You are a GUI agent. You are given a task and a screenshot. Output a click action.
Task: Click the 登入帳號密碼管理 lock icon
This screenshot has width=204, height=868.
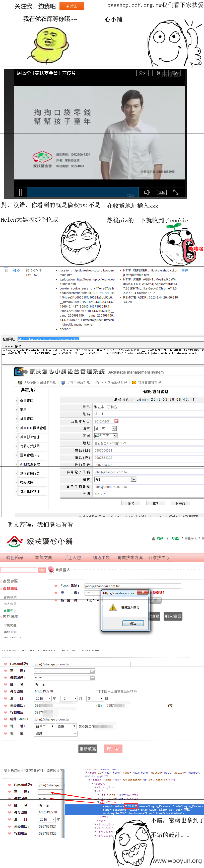click(97, 382)
